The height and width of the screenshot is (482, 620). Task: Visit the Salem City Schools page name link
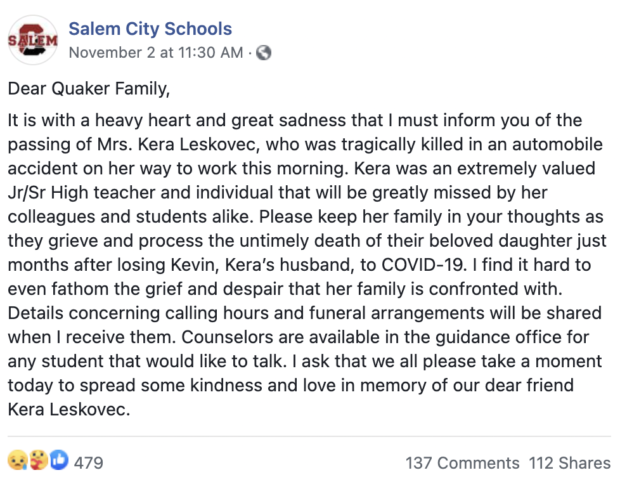coord(150,29)
